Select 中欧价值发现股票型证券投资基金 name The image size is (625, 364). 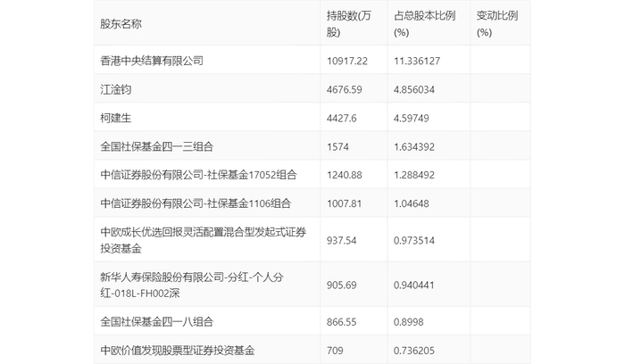pyautogui.click(x=178, y=350)
